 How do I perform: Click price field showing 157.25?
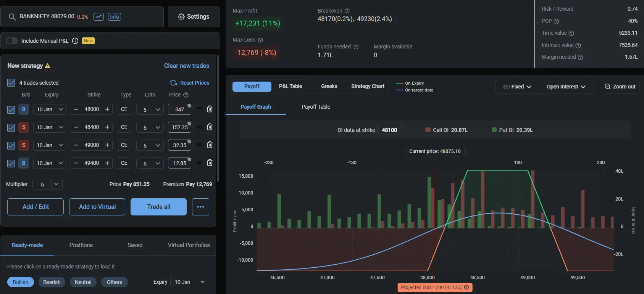[179, 127]
